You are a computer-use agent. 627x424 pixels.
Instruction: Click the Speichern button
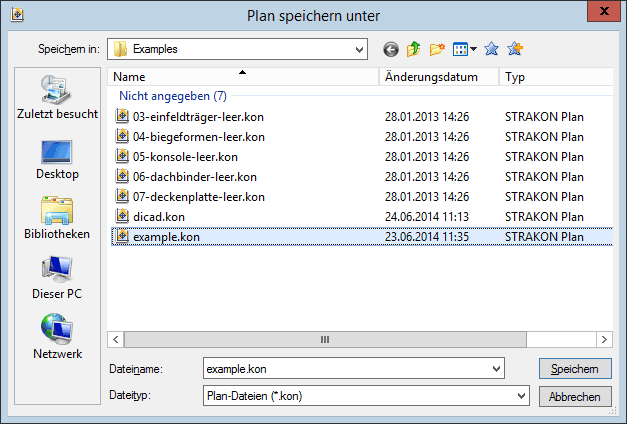pos(575,370)
